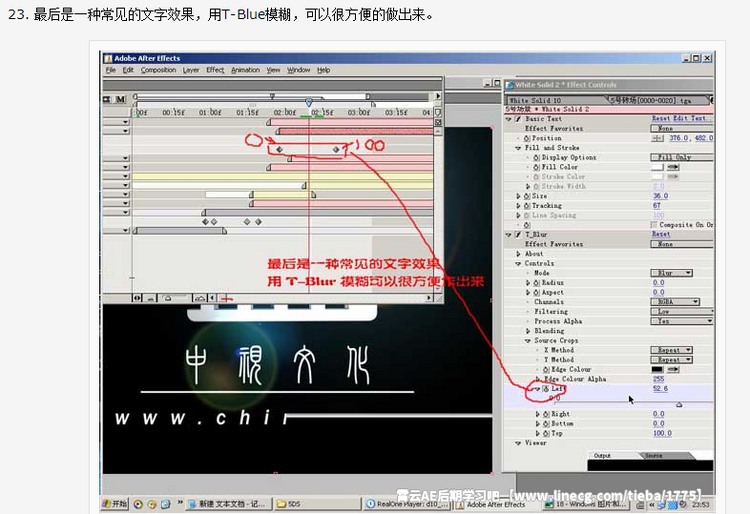Click the black Edge Colour swatch
Image resolution: width=750 pixels, height=514 pixels.
(x=658, y=369)
